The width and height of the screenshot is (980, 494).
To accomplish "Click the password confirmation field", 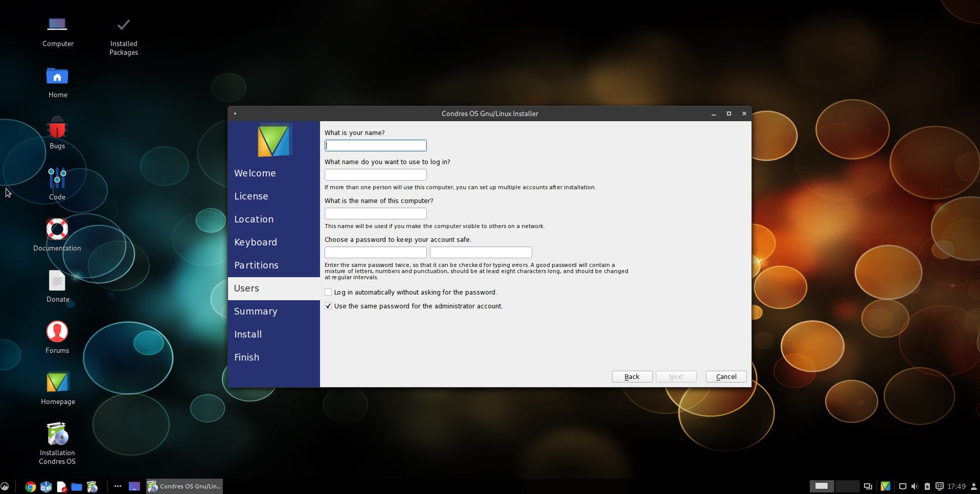I will click(481, 253).
